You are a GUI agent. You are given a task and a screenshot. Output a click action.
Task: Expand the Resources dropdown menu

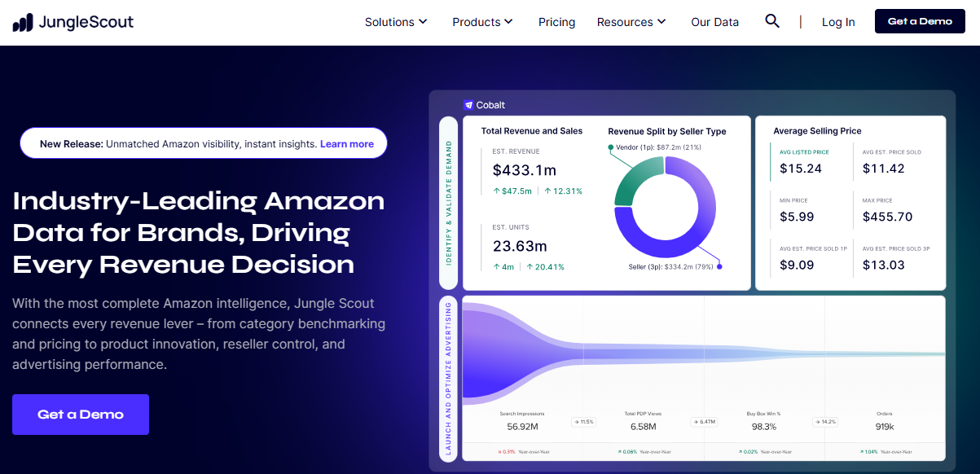pyautogui.click(x=631, y=22)
